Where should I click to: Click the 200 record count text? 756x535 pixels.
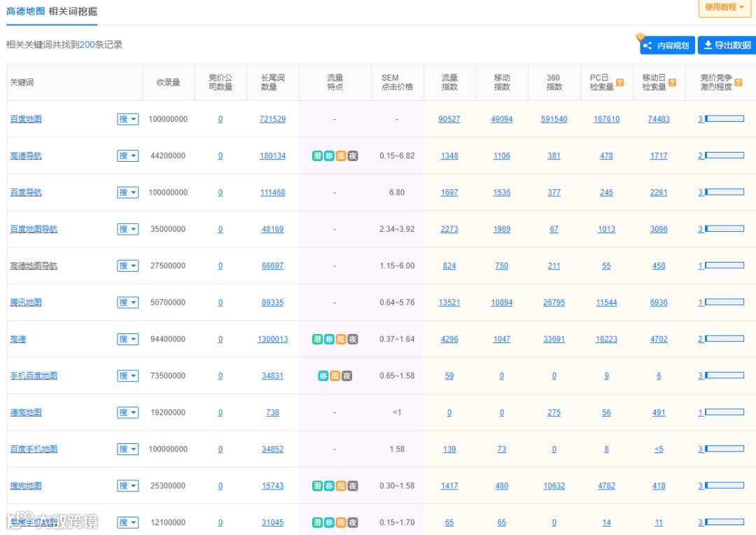click(x=87, y=45)
